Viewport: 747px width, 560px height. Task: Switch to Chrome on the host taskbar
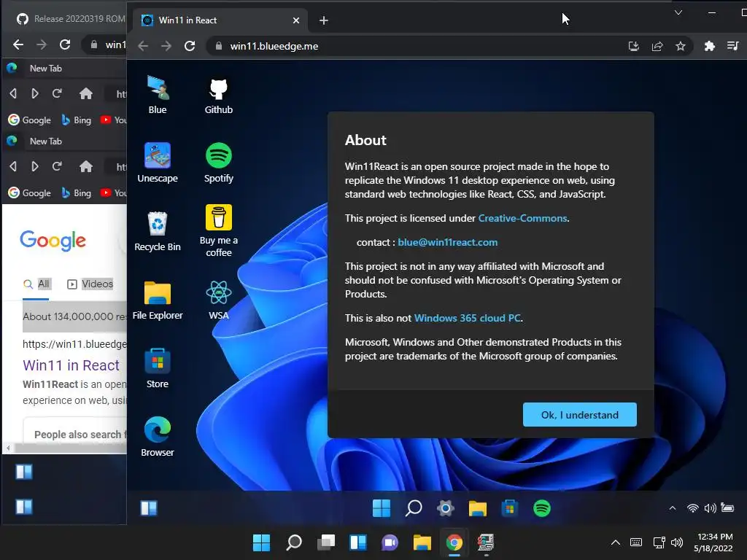454,542
